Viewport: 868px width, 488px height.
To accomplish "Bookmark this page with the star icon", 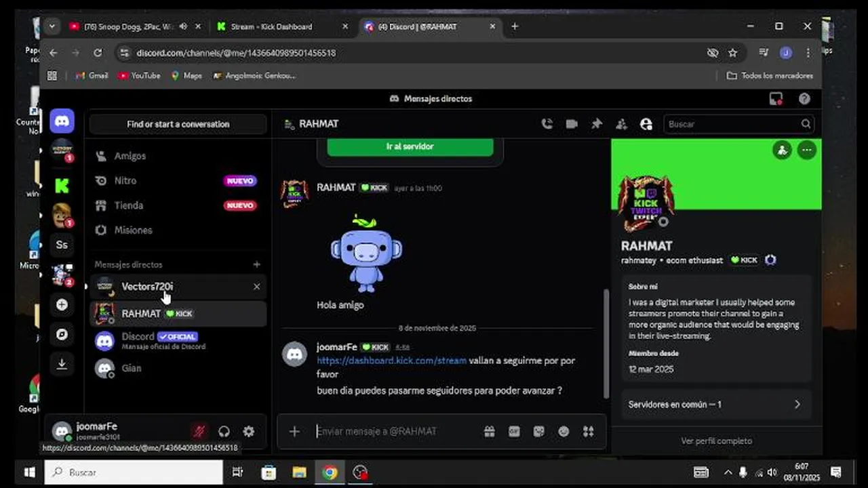I will pyautogui.click(x=732, y=53).
